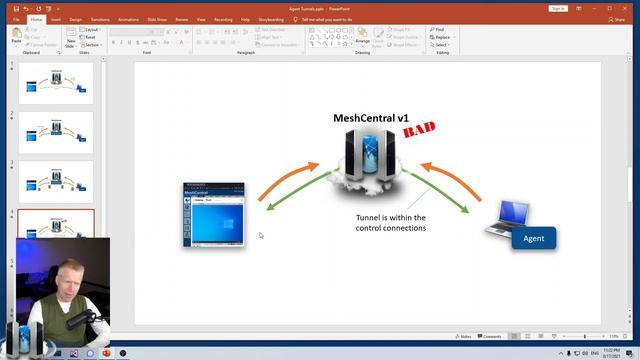Viewport: 640px width, 360px height.
Task: Select slide 3 thumbnail
Action: (56, 182)
